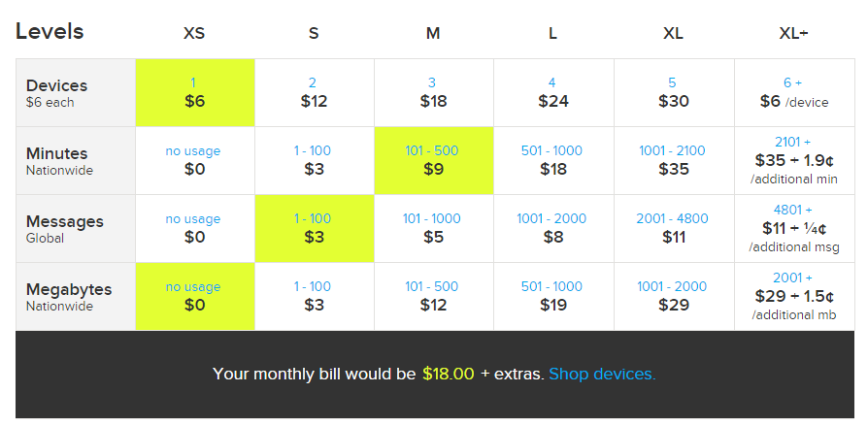Choose 101 - 1000 messages for $5
The height and width of the screenshot is (425, 868).
pyautogui.click(x=434, y=229)
